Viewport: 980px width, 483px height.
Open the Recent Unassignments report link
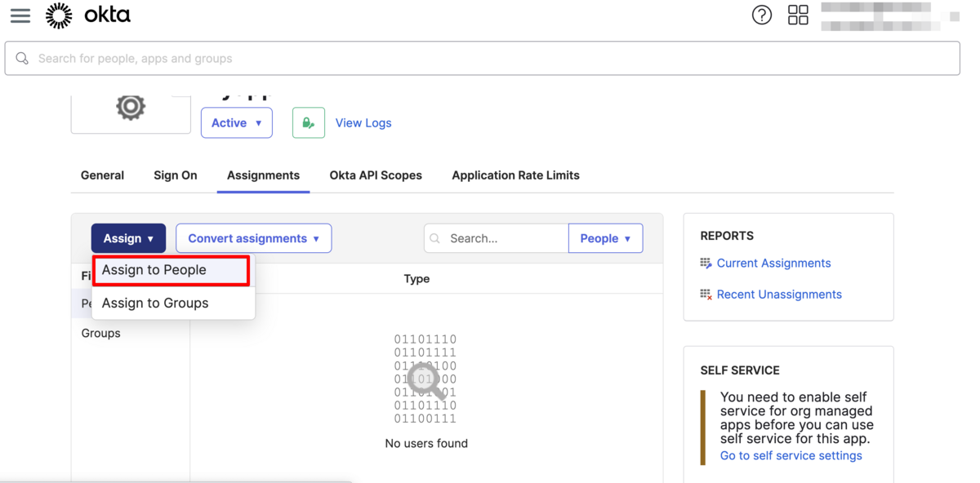coord(779,294)
